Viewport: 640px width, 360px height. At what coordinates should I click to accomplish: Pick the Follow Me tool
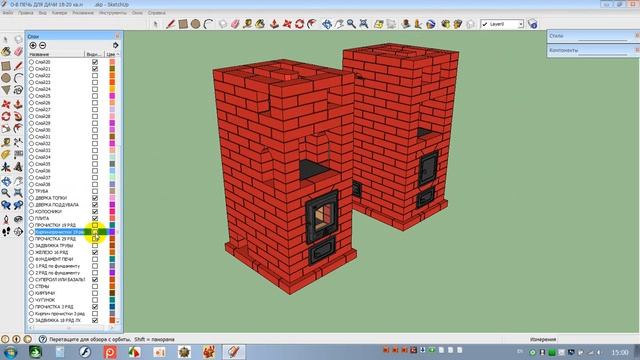(18, 116)
